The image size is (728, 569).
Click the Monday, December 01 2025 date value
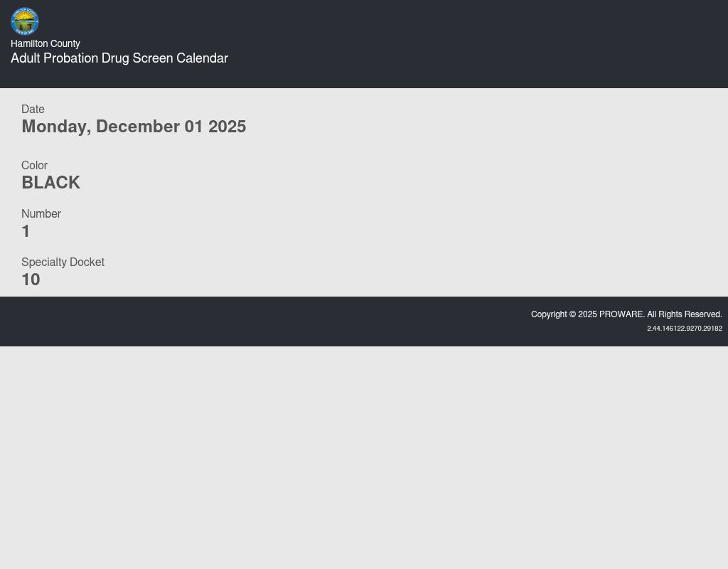134,127
